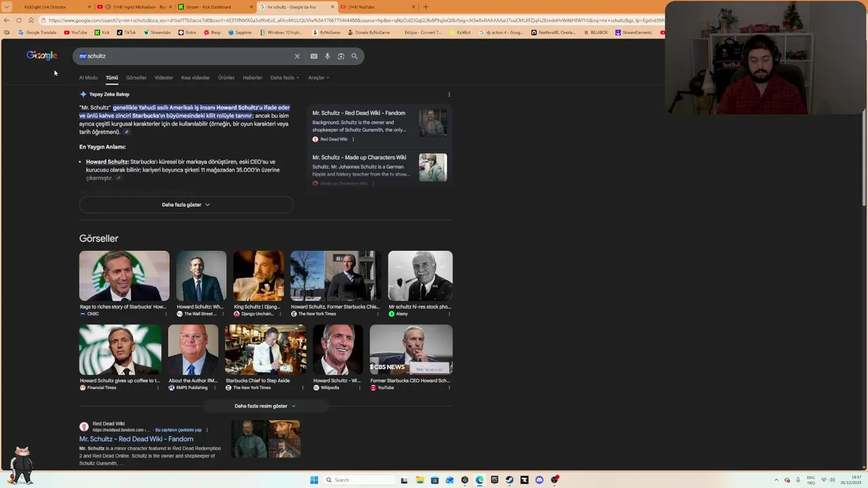Open a new browser tab with plus
This screenshot has height=488, width=868.
click(426, 7)
